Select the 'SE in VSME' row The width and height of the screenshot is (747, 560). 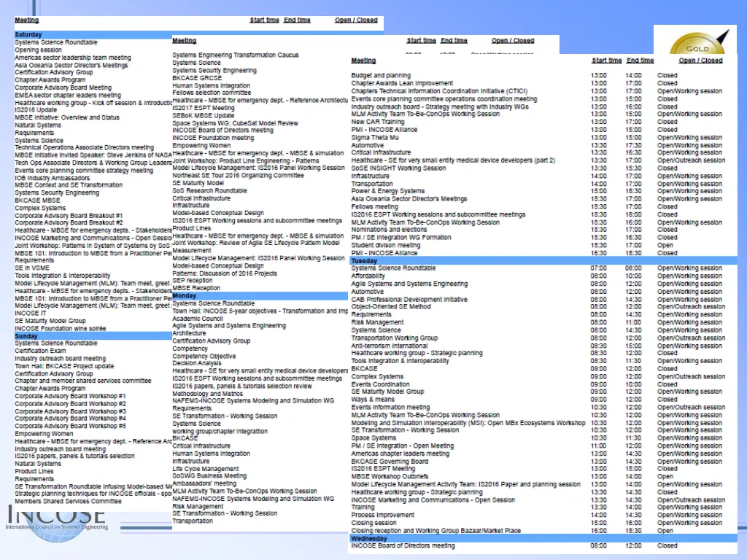pyautogui.click(x=32, y=268)
